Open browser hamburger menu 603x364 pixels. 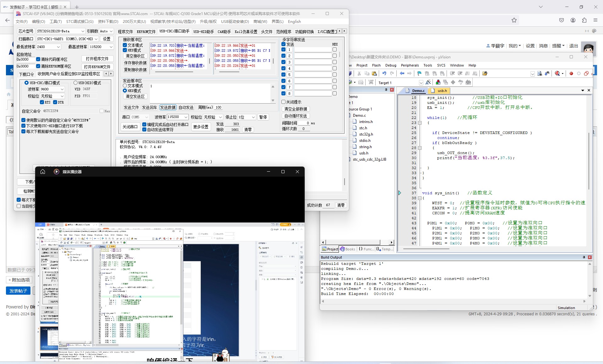(595, 20)
